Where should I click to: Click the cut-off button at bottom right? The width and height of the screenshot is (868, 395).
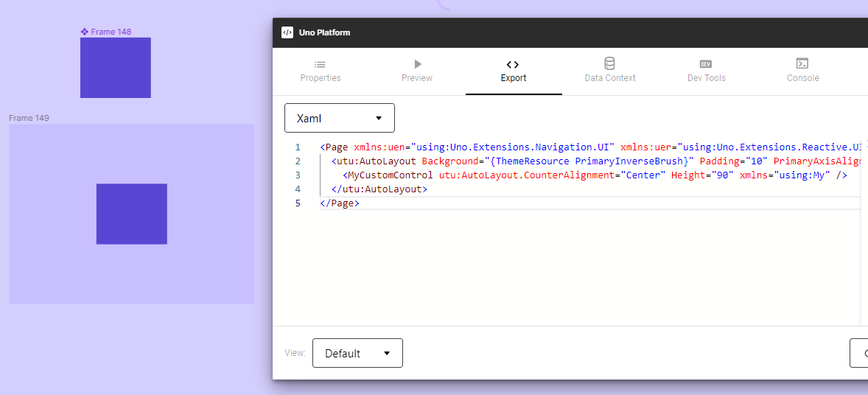(x=859, y=353)
